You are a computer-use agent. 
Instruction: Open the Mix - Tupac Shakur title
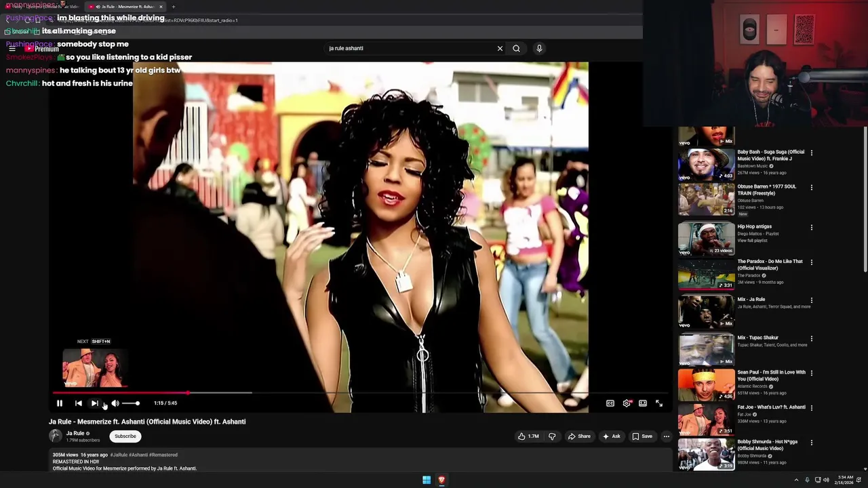757,338
